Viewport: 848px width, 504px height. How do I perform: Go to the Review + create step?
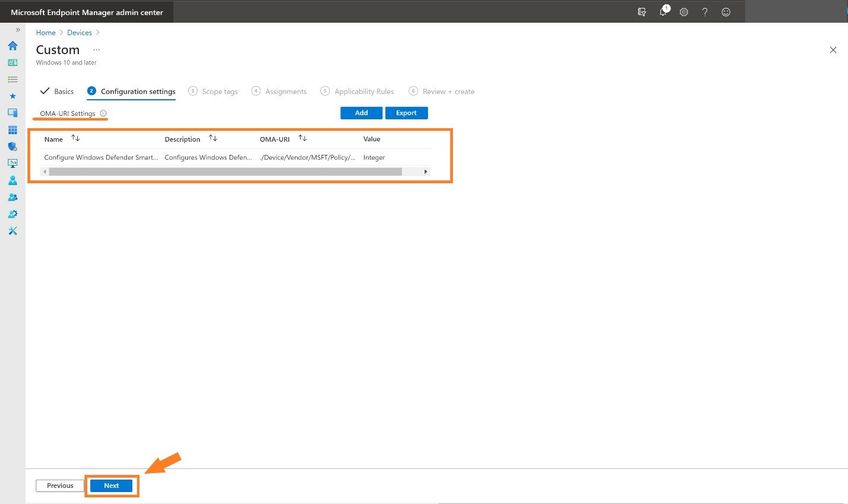coord(441,91)
